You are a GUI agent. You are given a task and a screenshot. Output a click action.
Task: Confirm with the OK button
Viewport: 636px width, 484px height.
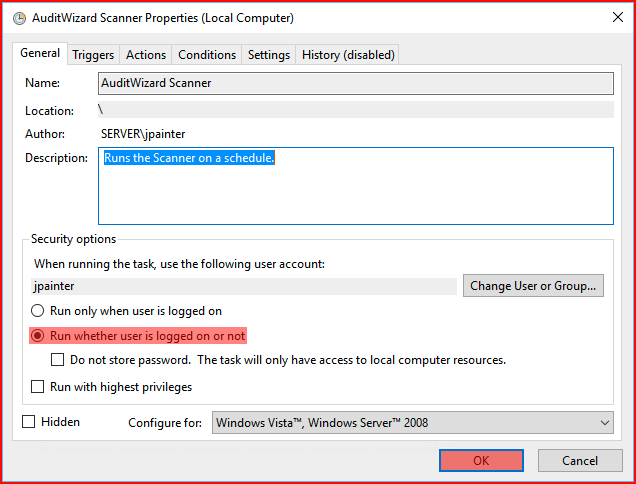pos(481,460)
